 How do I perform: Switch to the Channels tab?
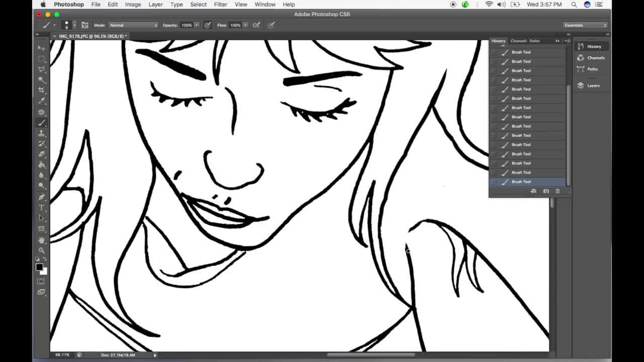coord(518,41)
